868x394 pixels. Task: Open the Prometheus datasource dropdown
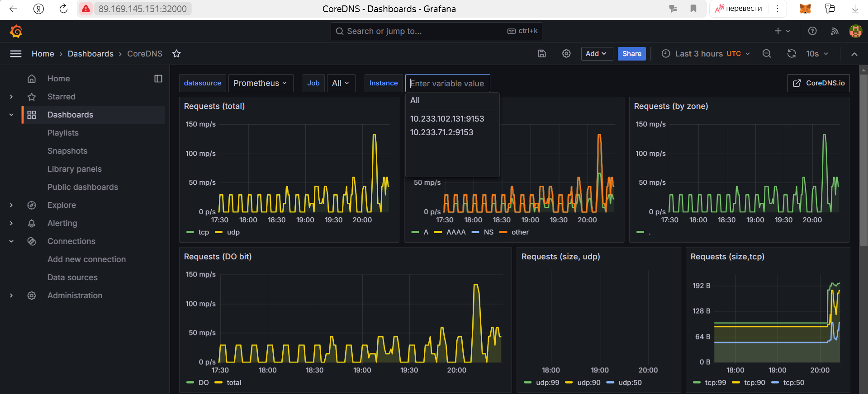261,83
